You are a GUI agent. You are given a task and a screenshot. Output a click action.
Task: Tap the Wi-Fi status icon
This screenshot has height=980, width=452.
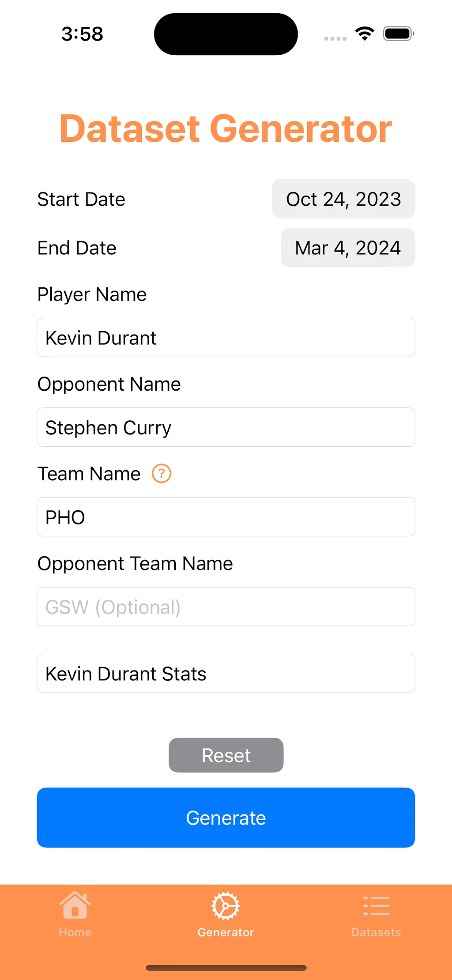pyautogui.click(x=365, y=34)
